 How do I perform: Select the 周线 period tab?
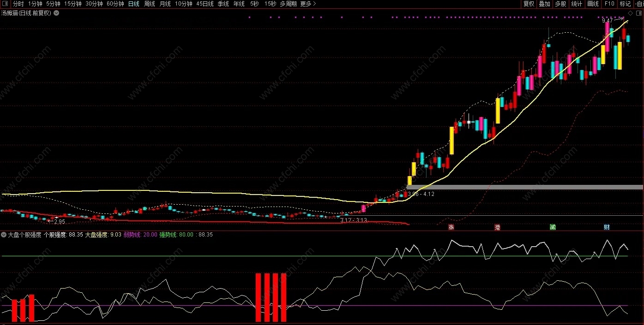click(150, 4)
